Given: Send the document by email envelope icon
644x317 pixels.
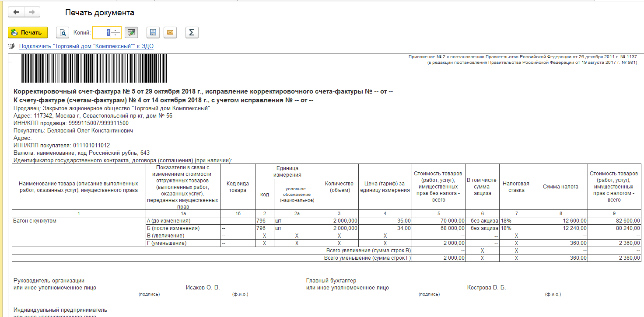Looking at the screenshot, I should tap(170, 32).
